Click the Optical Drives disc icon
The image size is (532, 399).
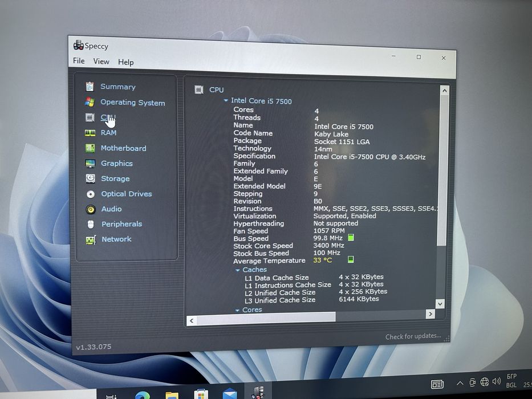[91, 194]
